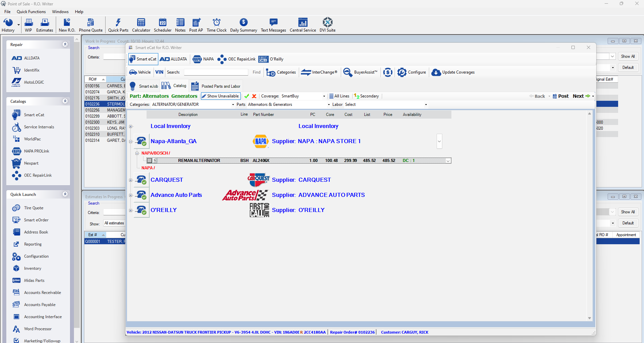Collapse the Quick Launch panel
644x343 pixels.
pyautogui.click(x=65, y=194)
